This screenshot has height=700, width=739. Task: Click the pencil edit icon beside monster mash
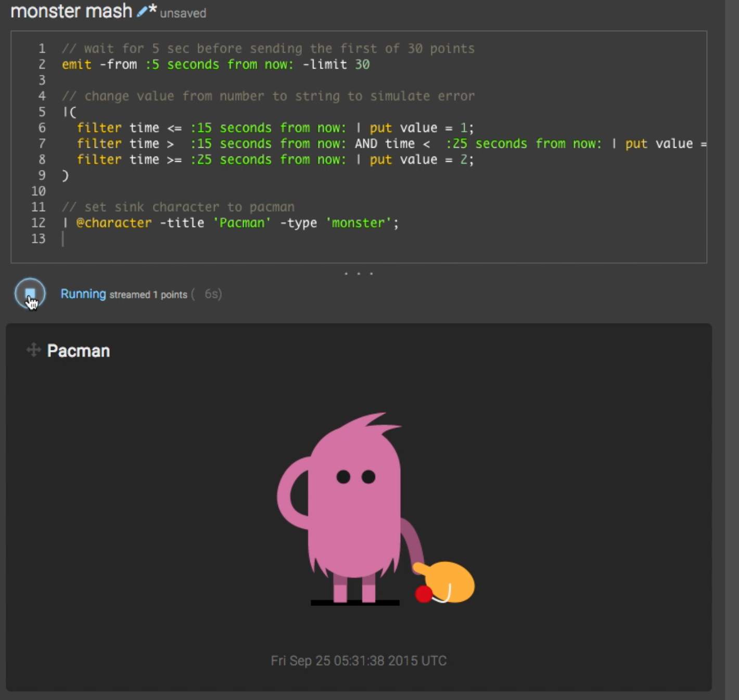(143, 11)
